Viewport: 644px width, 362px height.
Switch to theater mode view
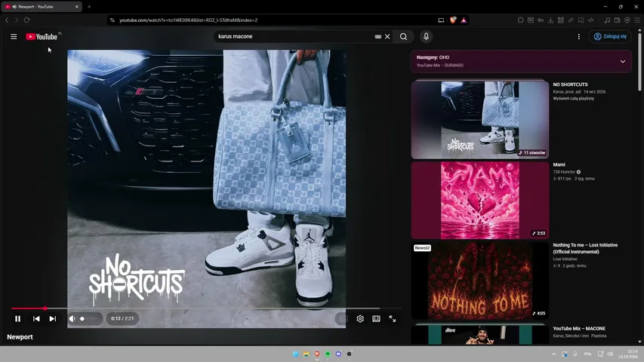pyautogui.click(x=376, y=319)
